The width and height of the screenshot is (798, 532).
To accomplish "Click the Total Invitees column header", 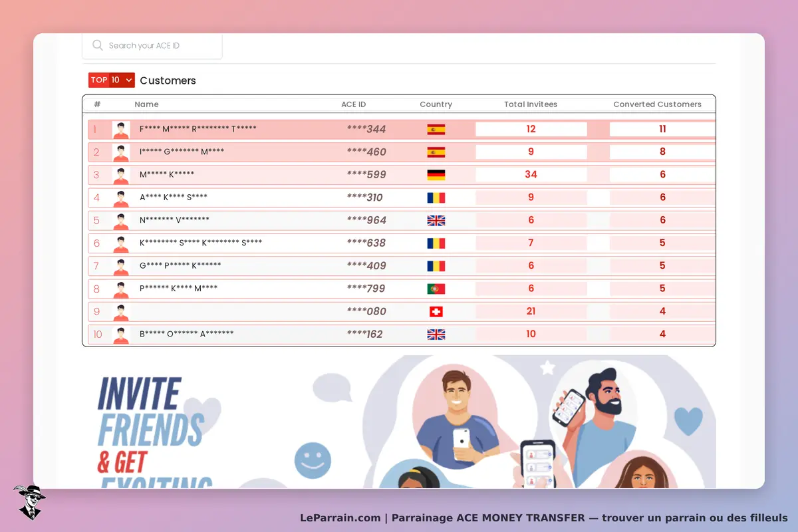I will click(531, 104).
